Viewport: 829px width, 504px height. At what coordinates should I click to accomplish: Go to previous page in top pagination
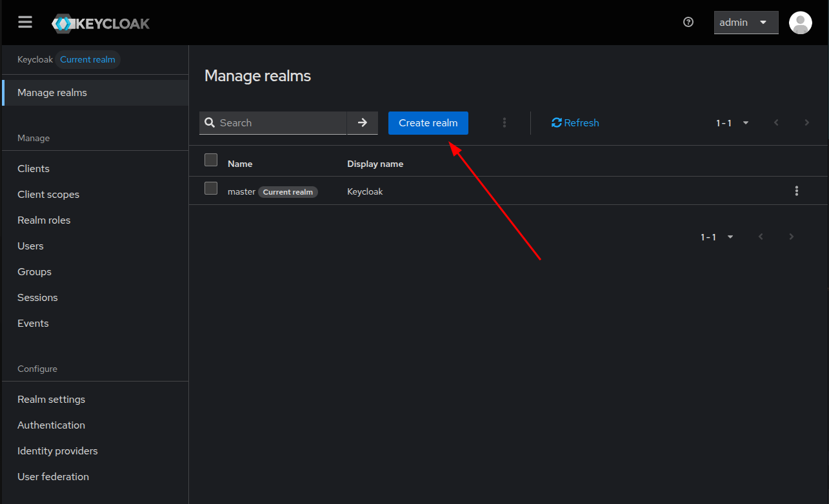pos(776,123)
